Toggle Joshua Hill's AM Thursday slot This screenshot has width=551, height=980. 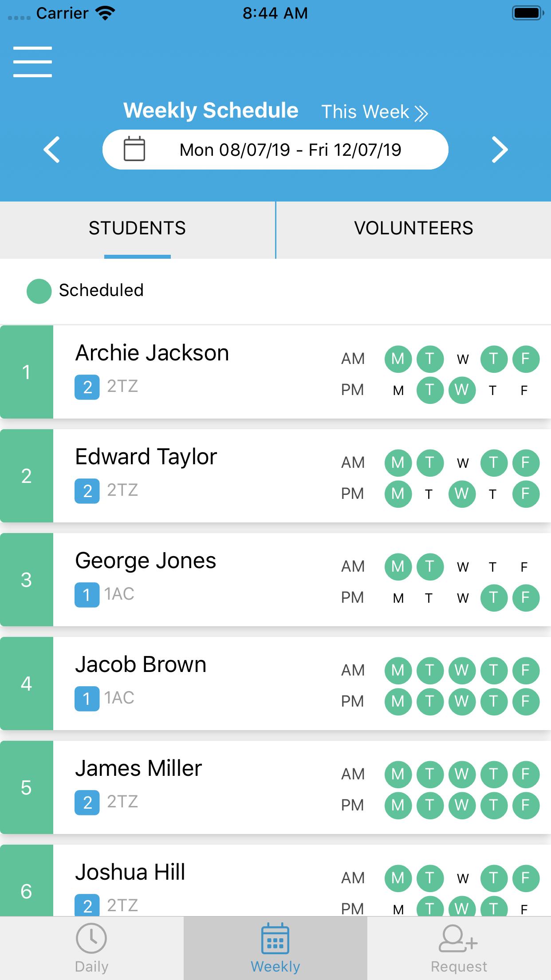click(494, 878)
